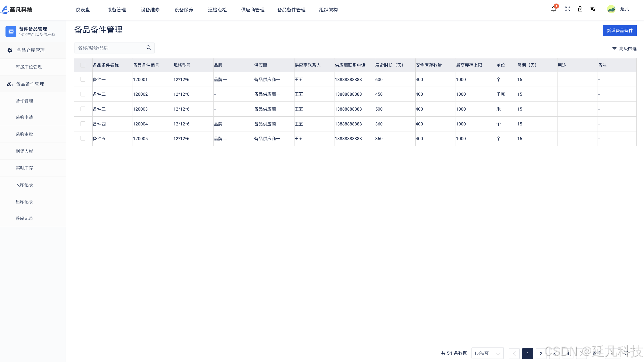Click the lock screen icon
Viewport: 644px width, 362px height.
coord(580,9)
